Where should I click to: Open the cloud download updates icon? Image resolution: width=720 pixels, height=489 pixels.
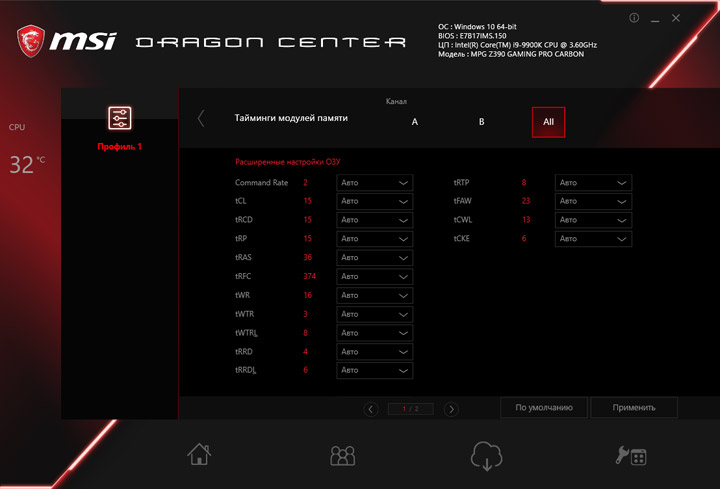point(486,456)
